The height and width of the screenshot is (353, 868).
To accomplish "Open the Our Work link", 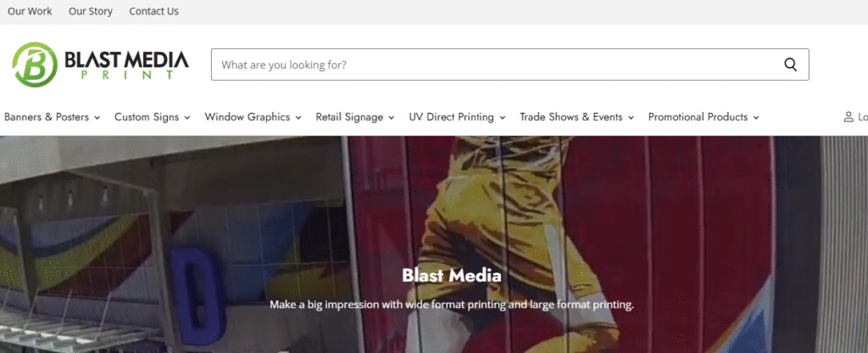I will pyautogui.click(x=30, y=11).
